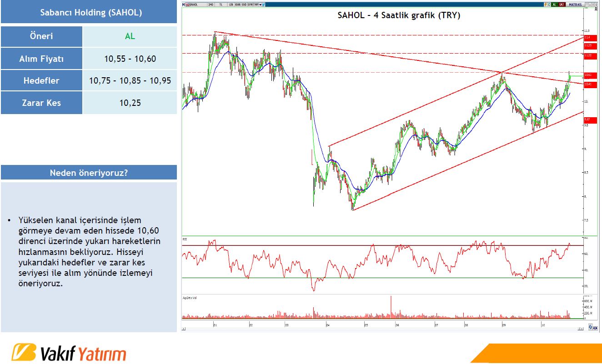
Task: Click the small square icon below title bar
Action: tap(596, 8)
